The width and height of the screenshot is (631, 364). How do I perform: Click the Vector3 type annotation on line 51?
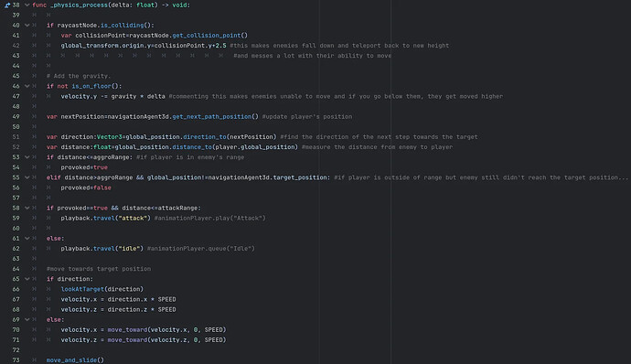pos(110,137)
